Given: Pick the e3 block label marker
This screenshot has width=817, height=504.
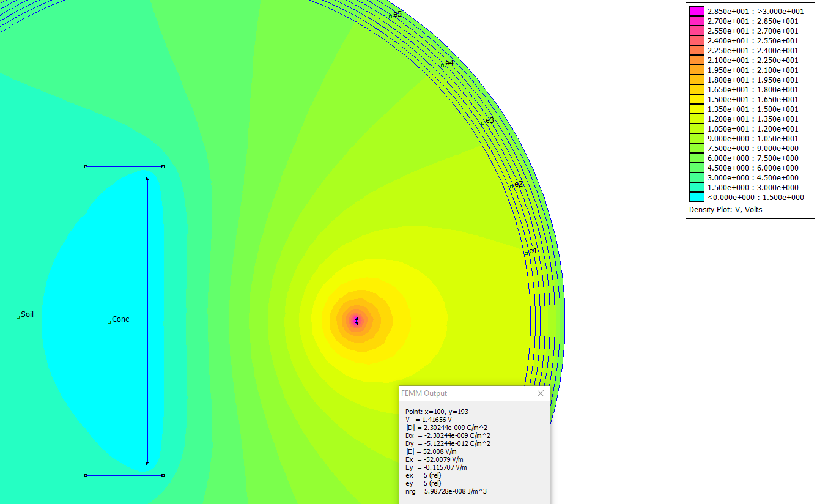Looking at the screenshot, I should [482, 123].
